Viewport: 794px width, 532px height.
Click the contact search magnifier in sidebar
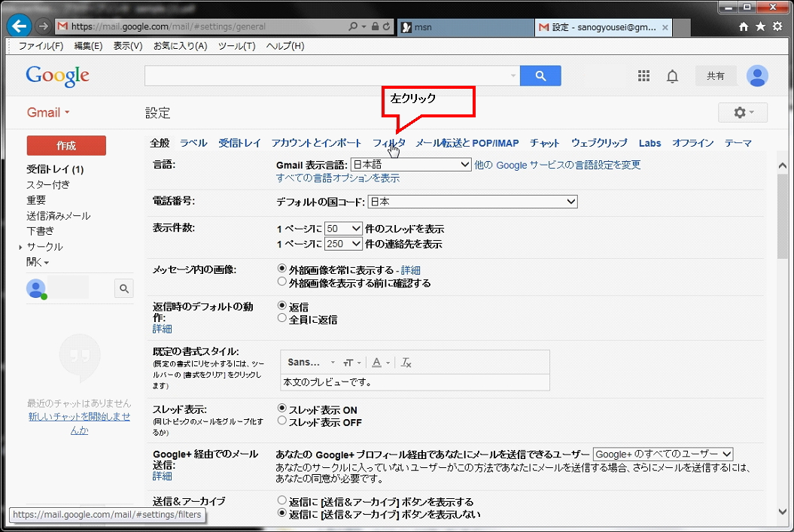pyautogui.click(x=123, y=288)
